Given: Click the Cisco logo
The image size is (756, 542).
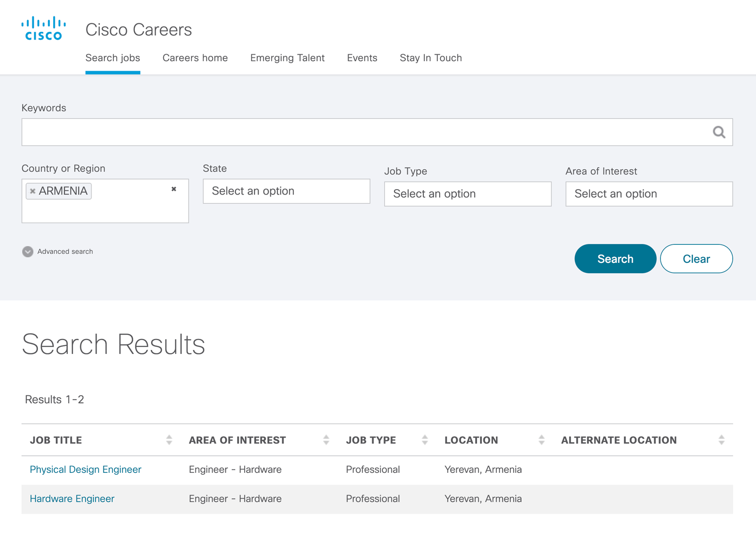Looking at the screenshot, I should pos(44,28).
